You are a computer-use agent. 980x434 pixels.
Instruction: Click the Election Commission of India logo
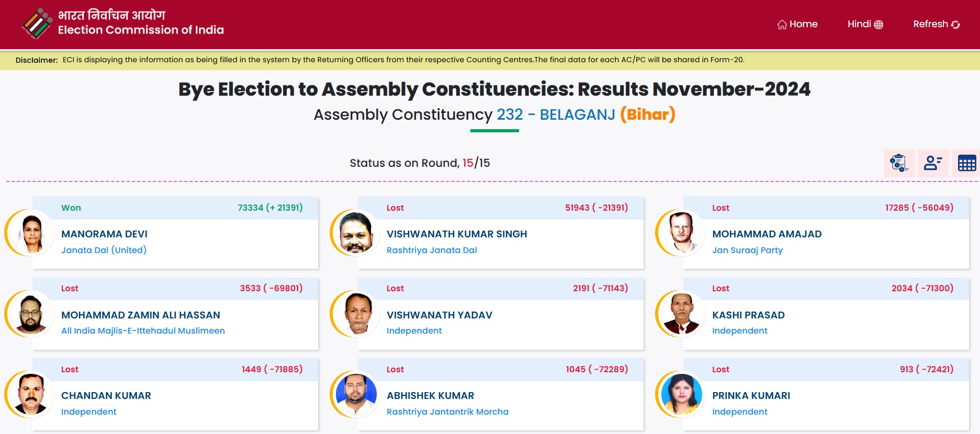point(37,24)
